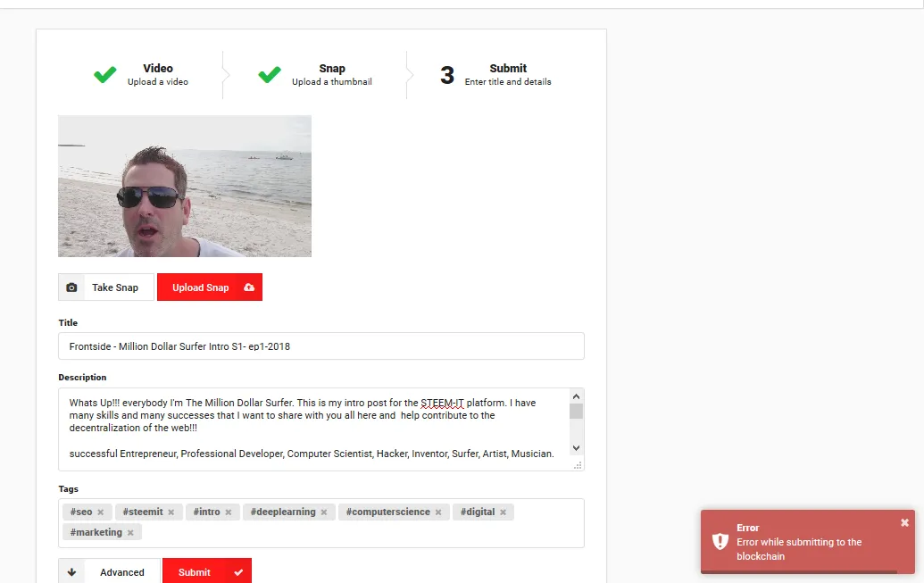Click Upload Snap button label
The height and width of the screenshot is (583, 924).
[200, 287]
